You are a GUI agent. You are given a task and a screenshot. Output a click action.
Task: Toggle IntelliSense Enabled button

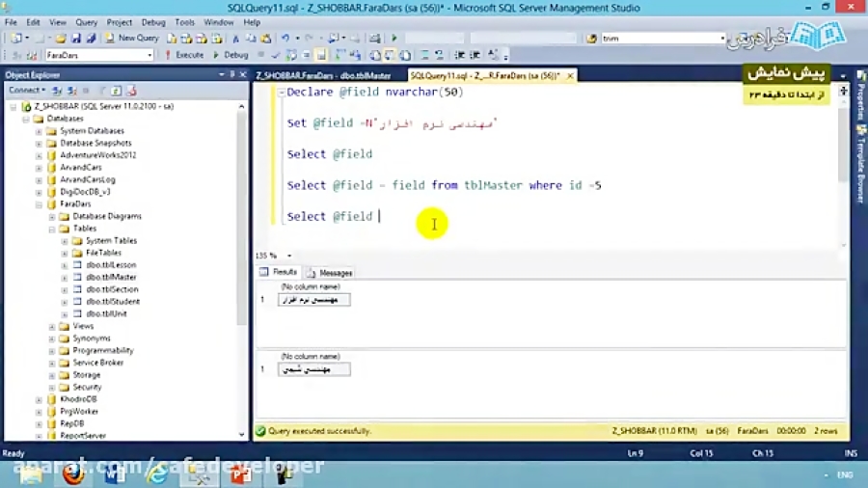click(321, 55)
